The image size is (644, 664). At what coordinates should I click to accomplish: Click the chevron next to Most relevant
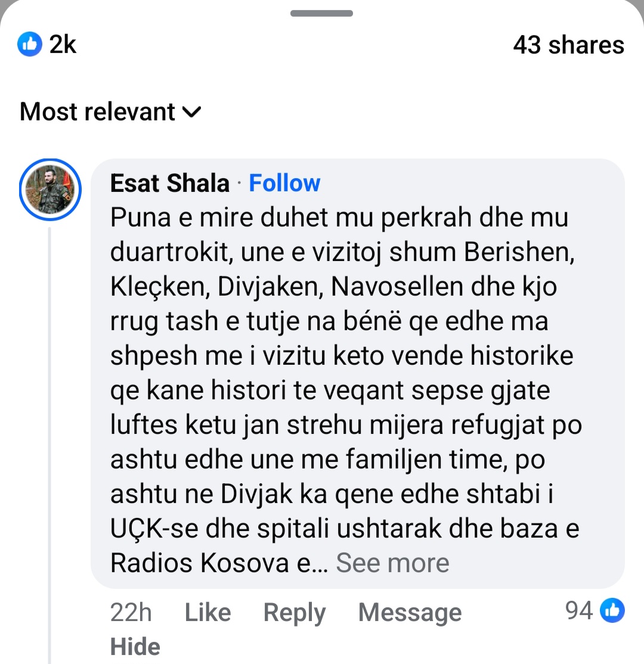[192, 111]
